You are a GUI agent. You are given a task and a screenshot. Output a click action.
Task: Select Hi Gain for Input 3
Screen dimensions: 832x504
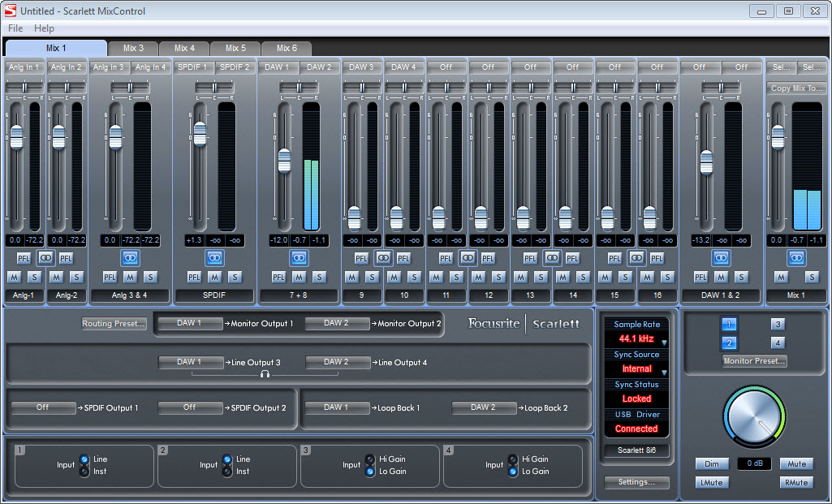(x=370, y=459)
